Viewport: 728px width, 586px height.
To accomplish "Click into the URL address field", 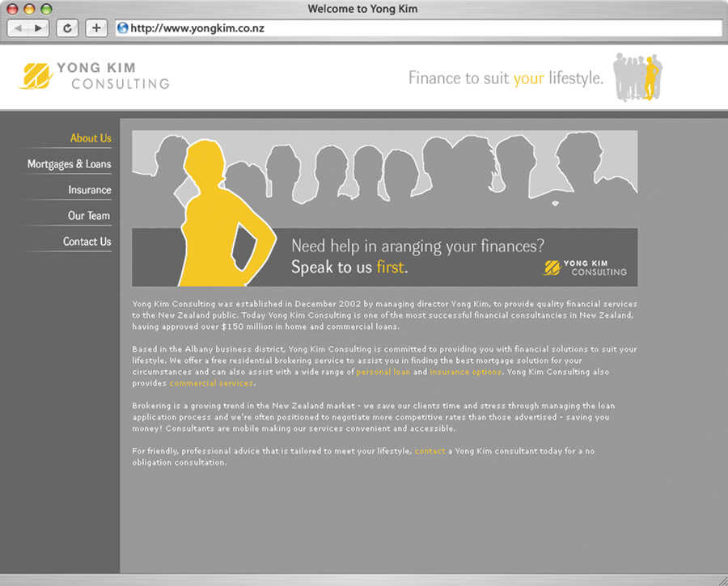I will point(419,28).
